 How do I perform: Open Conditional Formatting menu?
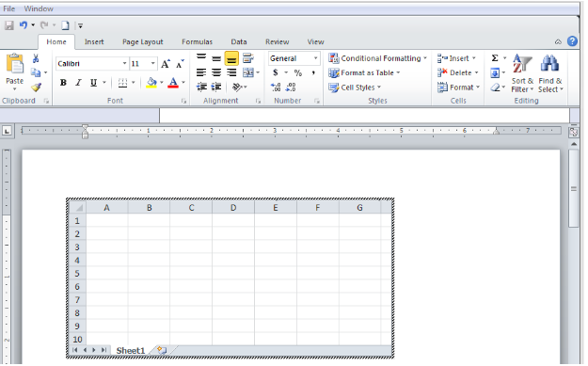377,58
